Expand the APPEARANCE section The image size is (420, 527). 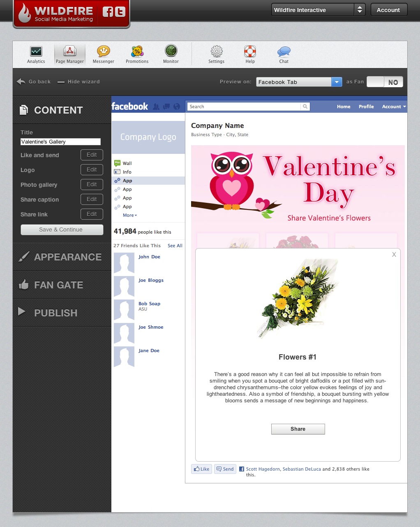pyautogui.click(x=62, y=257)
